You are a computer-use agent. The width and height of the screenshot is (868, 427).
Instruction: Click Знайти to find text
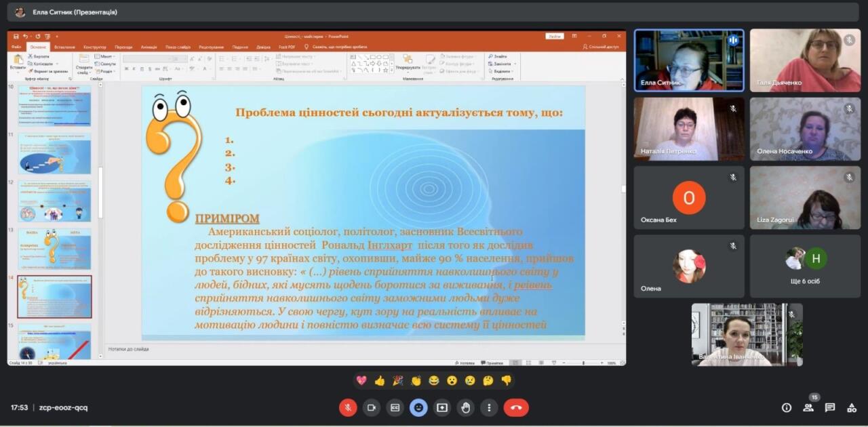[498, 56]
